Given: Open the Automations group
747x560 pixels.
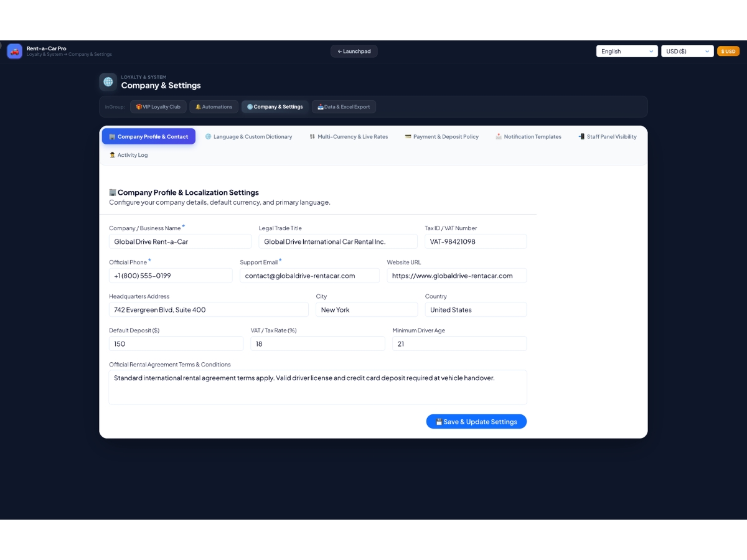Looking at the screenshot, I should 214,107.
